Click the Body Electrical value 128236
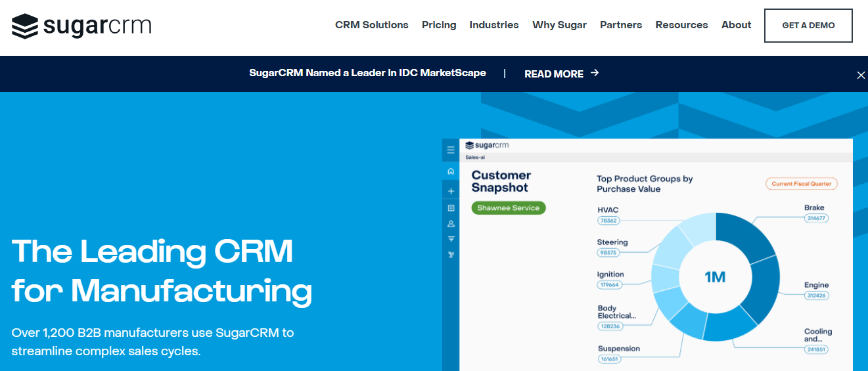This screenshot has width=868, height=371. pyautogui.click(x=610, y=326)
